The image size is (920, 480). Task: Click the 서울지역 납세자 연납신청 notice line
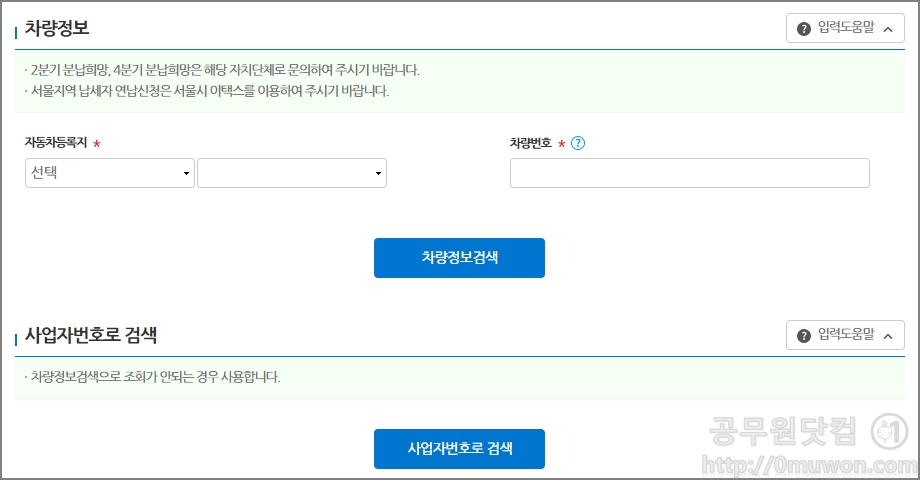[207, 91]
